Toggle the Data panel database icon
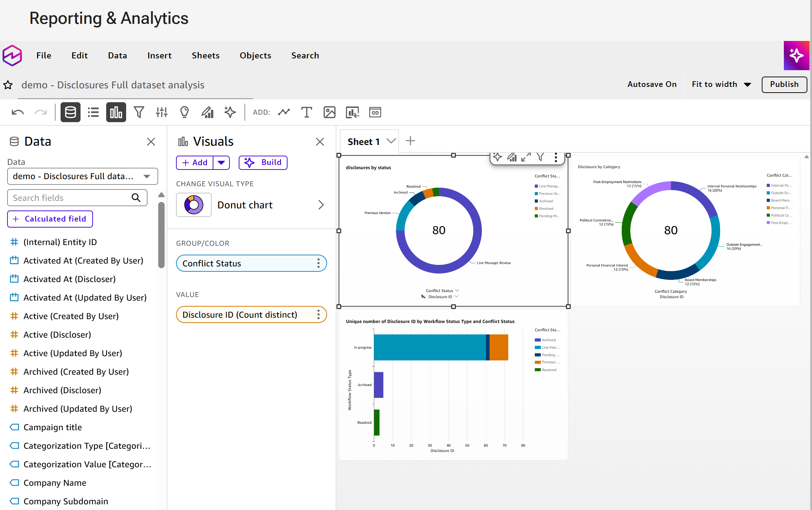This screenshot has height=510, width=812. point(70,113)
